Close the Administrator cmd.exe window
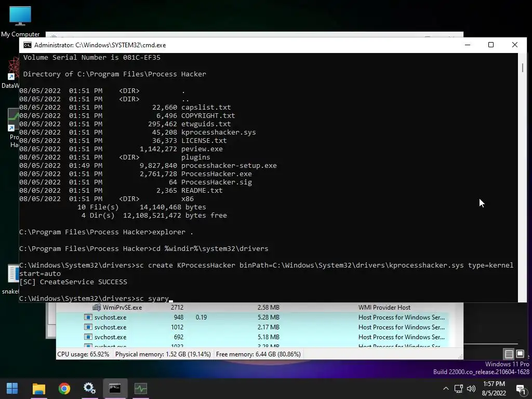 pyautogui.click(x=515, y=45)
